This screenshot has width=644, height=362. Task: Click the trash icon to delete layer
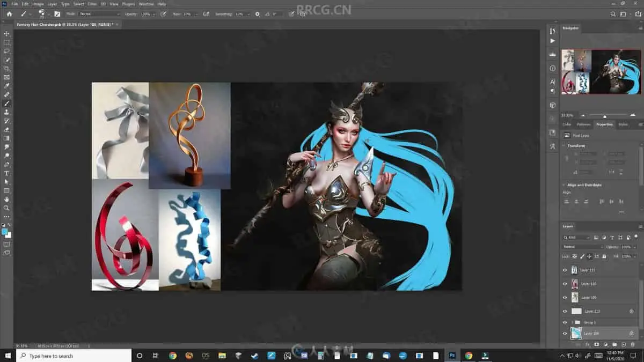coord(633,344)
